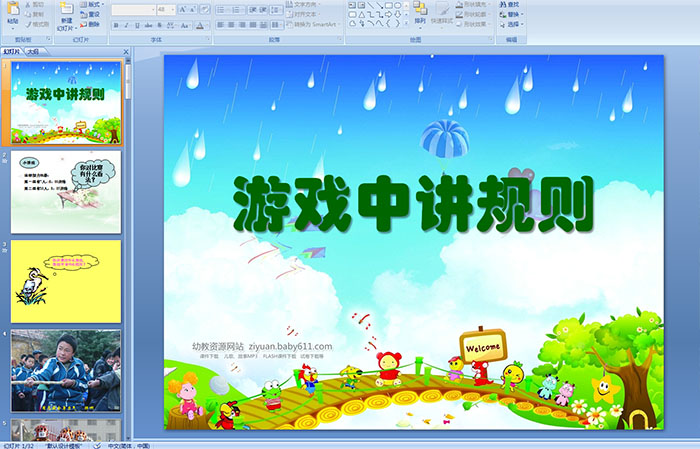Click Convert to SmartArt button
The image size is (700, 449).
[x=312, y=24]
